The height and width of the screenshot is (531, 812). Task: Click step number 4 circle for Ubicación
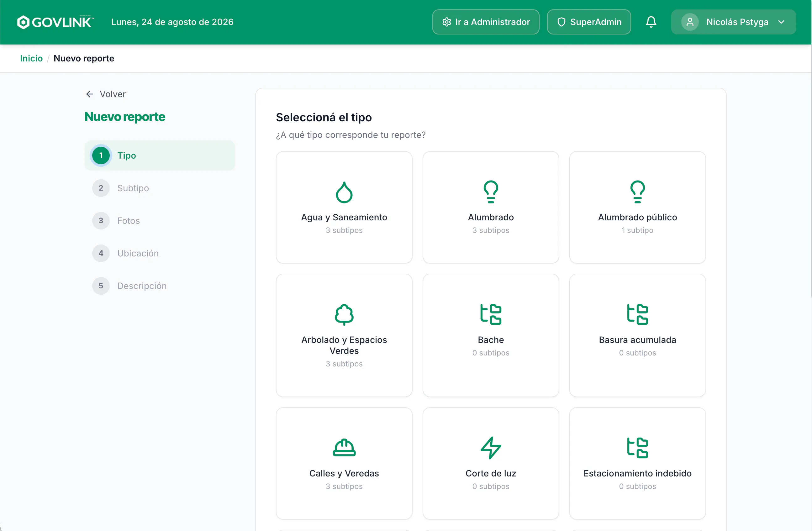(x=101, y=253)
